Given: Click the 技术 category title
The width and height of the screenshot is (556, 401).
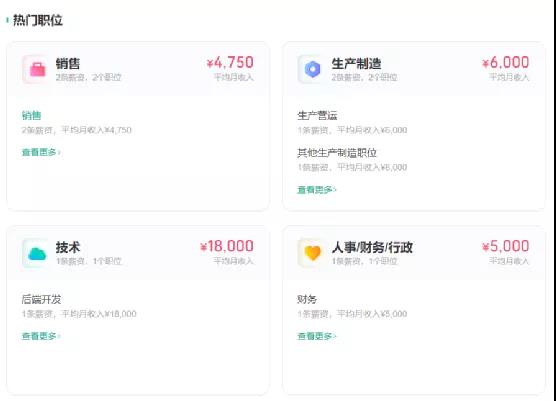Looking at the screenshot, I should click(68, 247).
